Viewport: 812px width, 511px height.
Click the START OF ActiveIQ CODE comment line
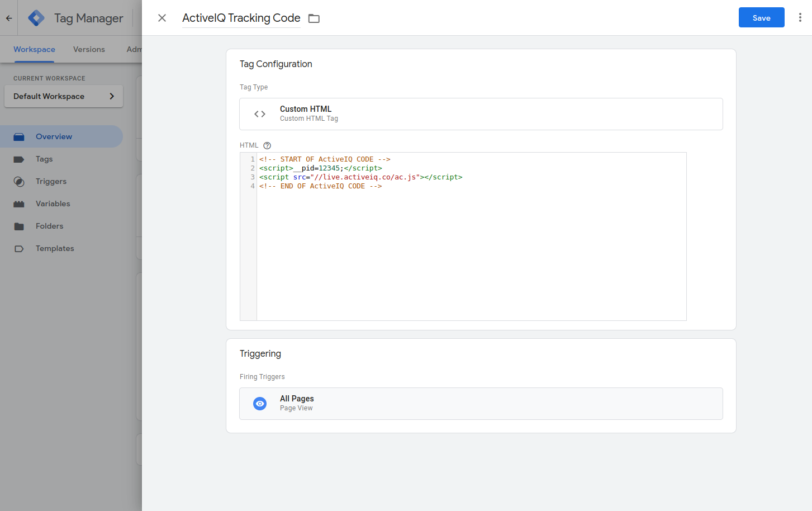[x=325, y=159]
